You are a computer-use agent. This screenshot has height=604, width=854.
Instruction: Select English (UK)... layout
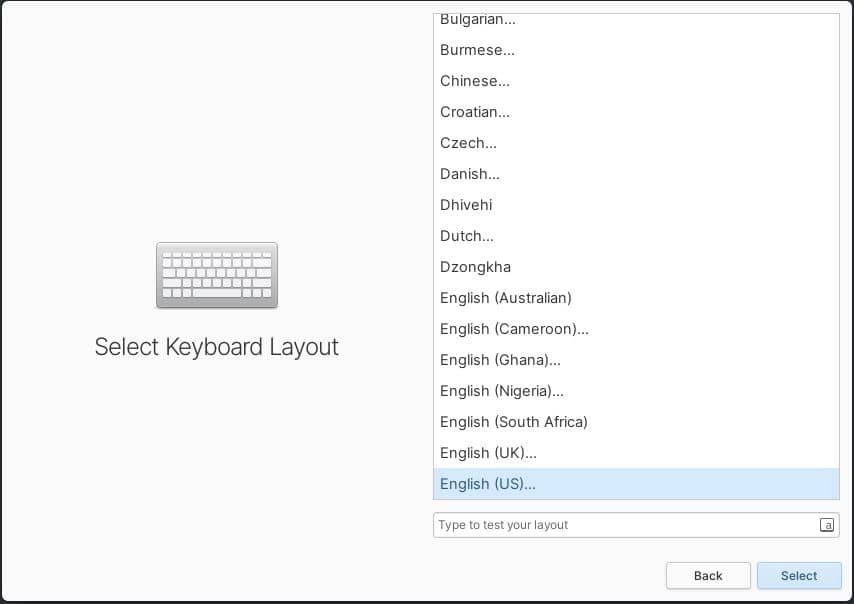pos(636,454)
